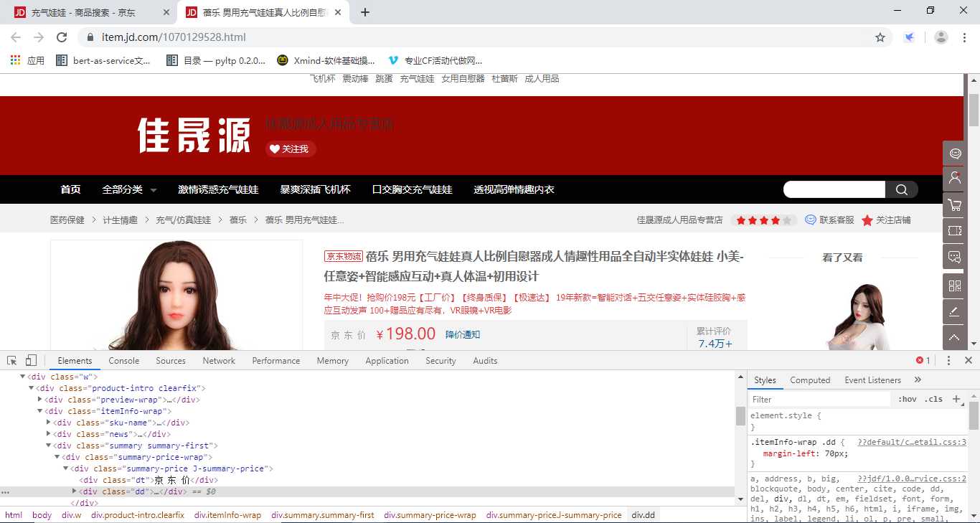The image size is (980, 523).
Task: Click the DevTools error count badge
Action: tap(923, 360)
